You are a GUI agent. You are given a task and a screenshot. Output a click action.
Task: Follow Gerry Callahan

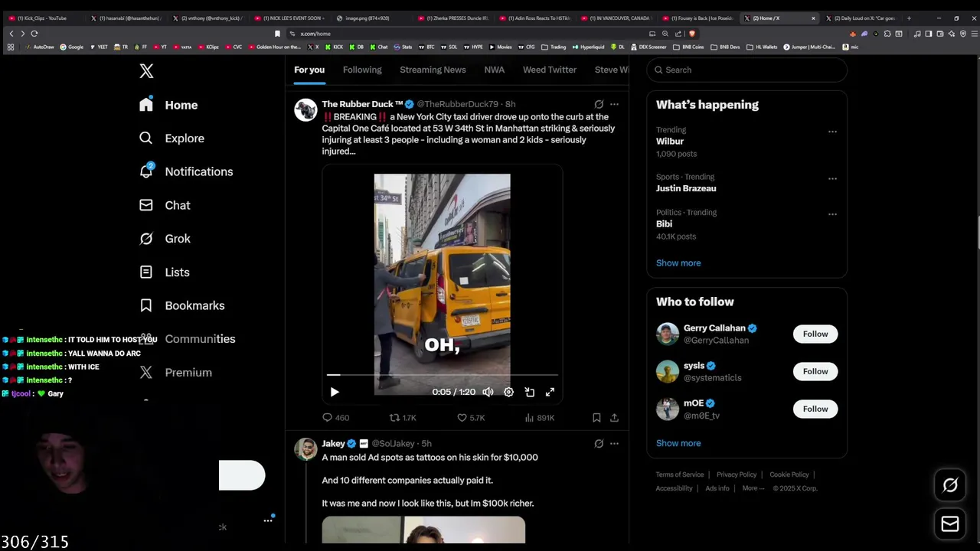click(x=815, y=334)
